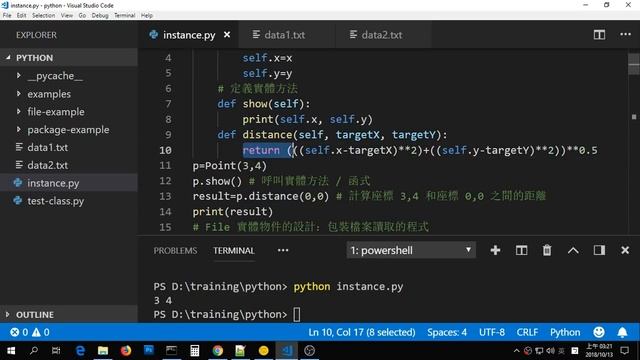Open the powershell terminal selector dropdown
The width and height of the screenshot is (640, 360).
click(x=411, y=250)
